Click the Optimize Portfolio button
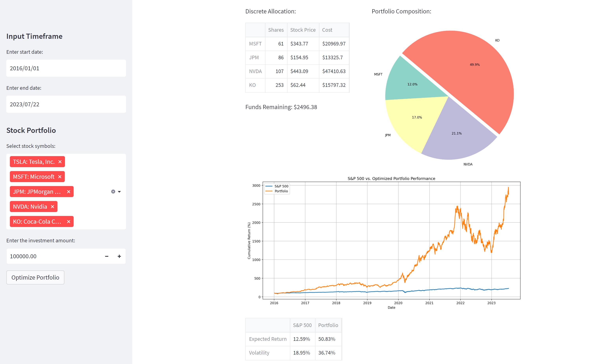This screenshot has width=597, height=364. [35, 277]
